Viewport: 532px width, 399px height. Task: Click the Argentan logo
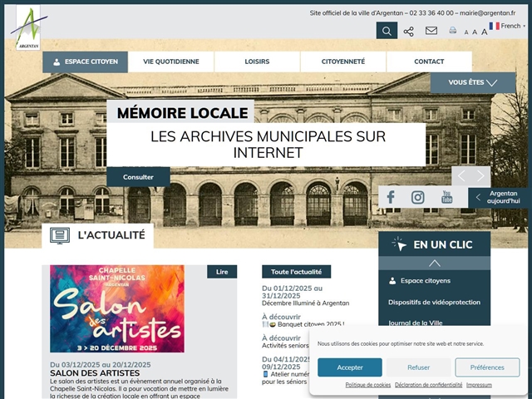[25, 27]
